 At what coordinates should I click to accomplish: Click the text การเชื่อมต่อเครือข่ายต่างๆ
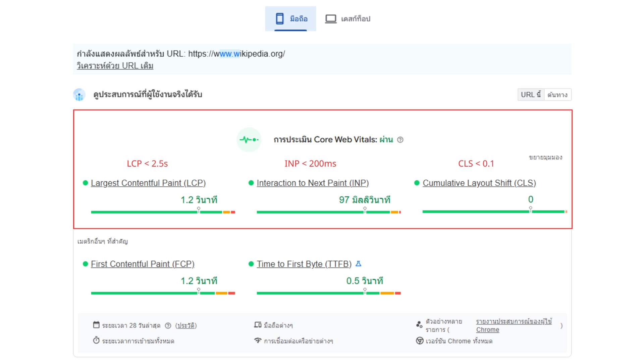[299, 341]
